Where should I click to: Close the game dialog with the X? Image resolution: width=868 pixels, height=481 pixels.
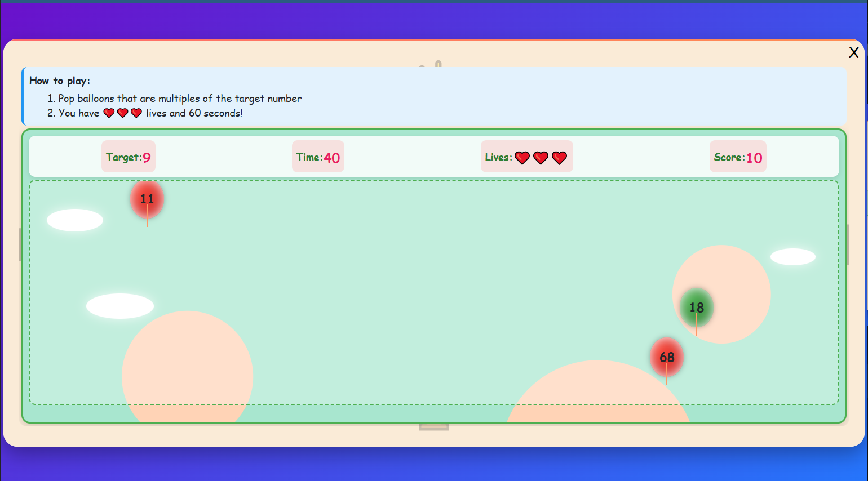[853, 52]
